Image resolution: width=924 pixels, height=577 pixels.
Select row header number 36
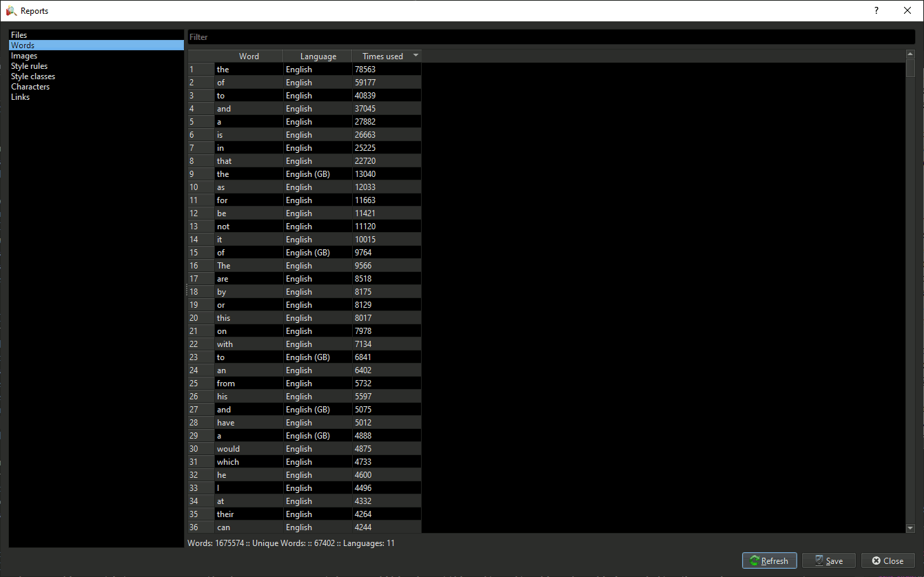201,527
